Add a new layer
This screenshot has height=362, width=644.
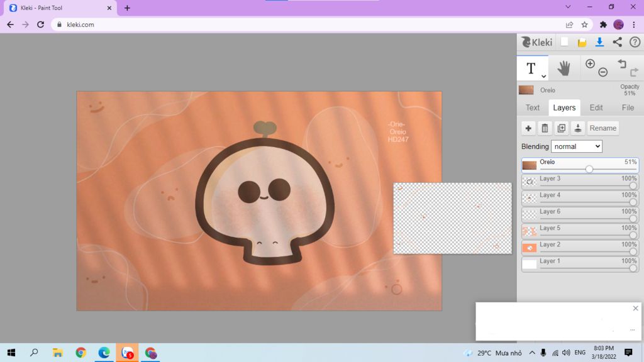pos(528,128)
